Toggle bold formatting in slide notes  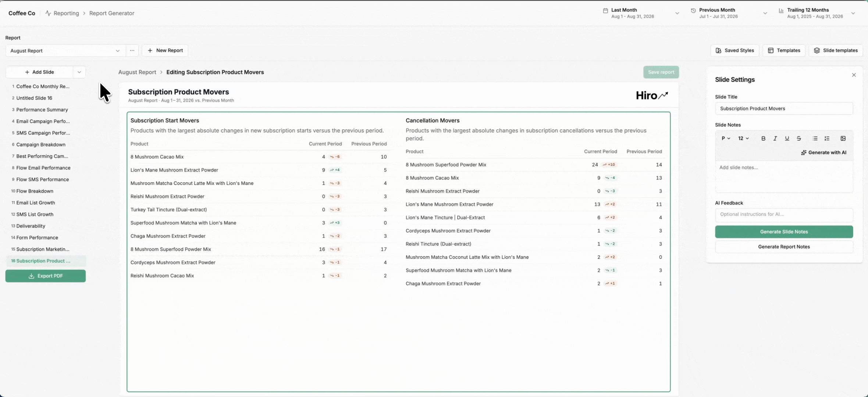point(763,139)
